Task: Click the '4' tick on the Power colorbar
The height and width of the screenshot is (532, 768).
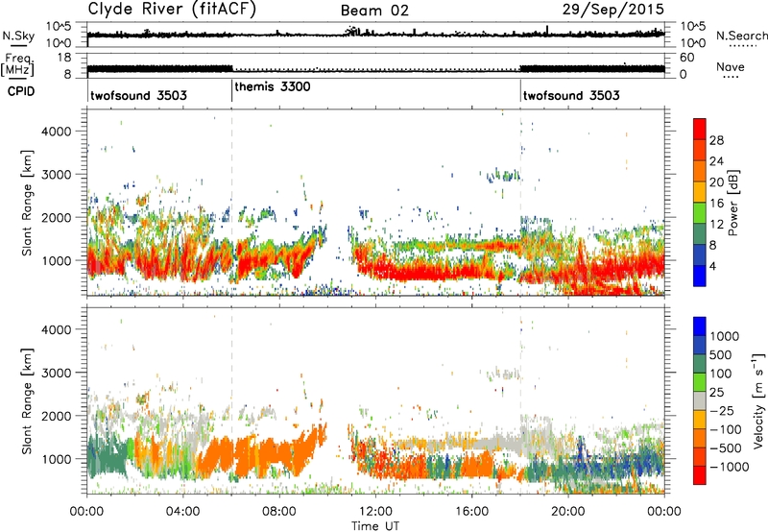Action: pos(713,266)
